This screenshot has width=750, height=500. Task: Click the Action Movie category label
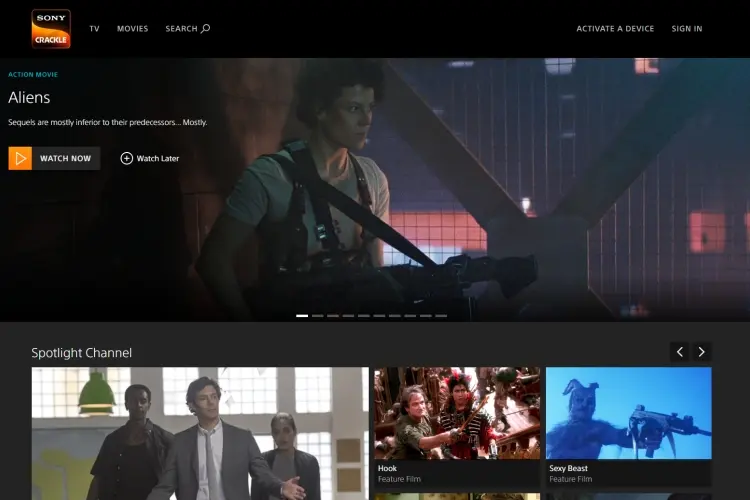[x=33, y=75]
